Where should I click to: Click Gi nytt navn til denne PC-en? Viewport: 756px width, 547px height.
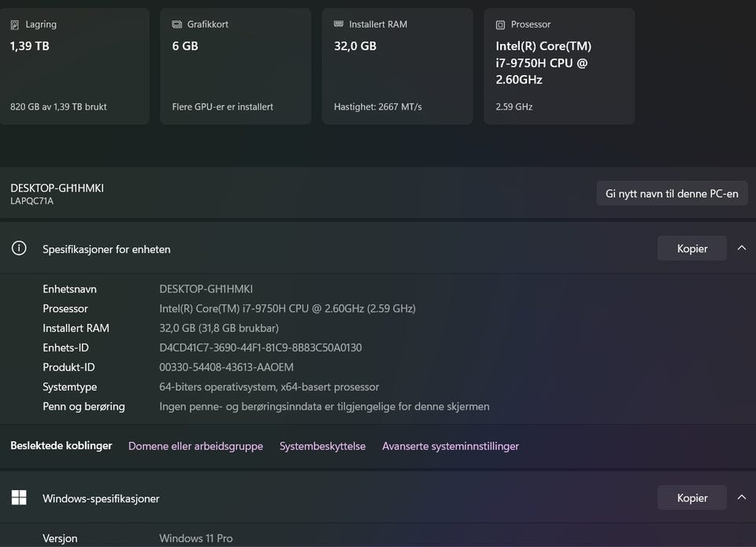tap(672, 193)
